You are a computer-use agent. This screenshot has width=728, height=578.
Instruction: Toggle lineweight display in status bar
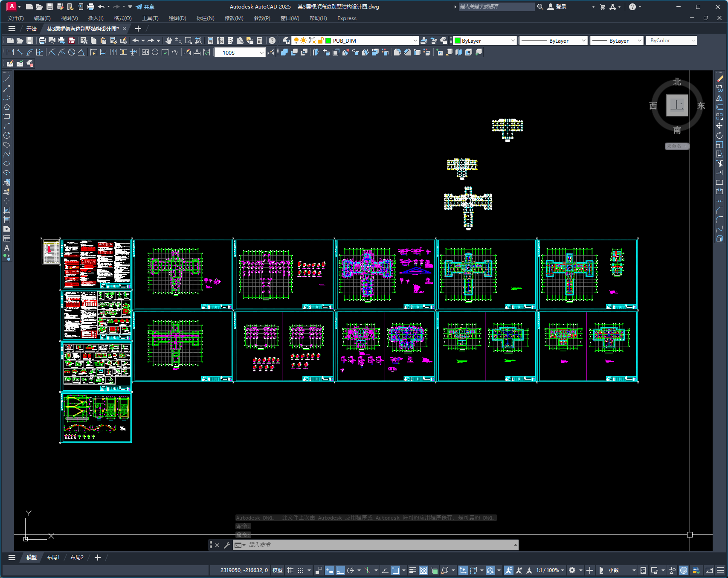tap(412, 570)
